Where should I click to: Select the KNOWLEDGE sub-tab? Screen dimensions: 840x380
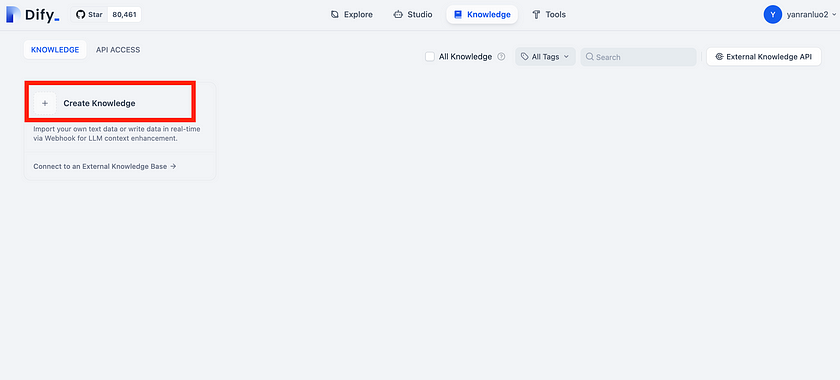click(x=55, y=50)
